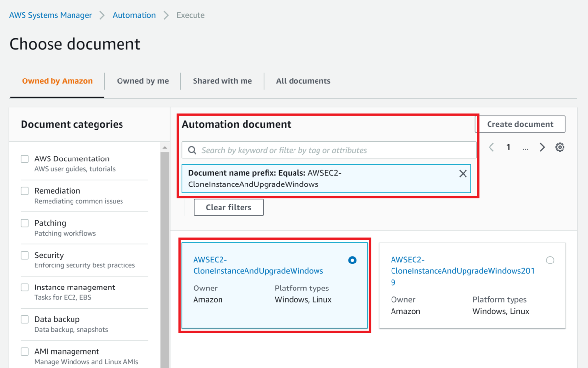Click the Document categories heading
The height and width of the screenshot is (368, 588).
click(72, 124)
